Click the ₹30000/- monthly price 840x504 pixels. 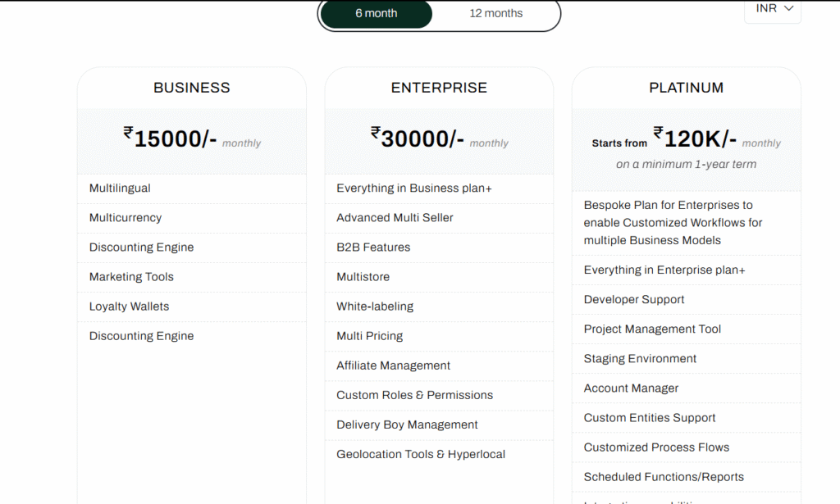coord(418,138)
